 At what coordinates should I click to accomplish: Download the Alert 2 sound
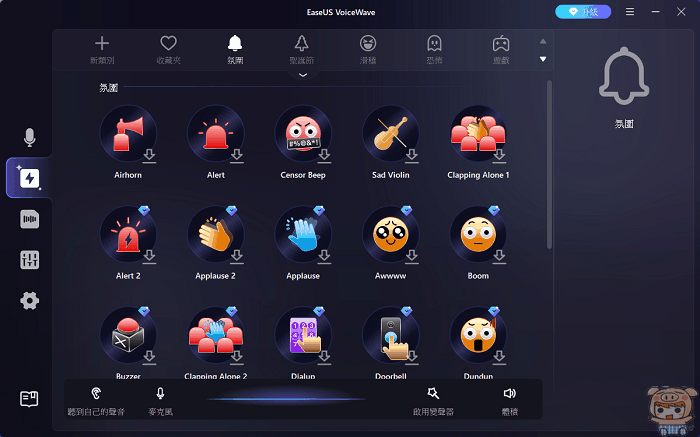(150, 257)
